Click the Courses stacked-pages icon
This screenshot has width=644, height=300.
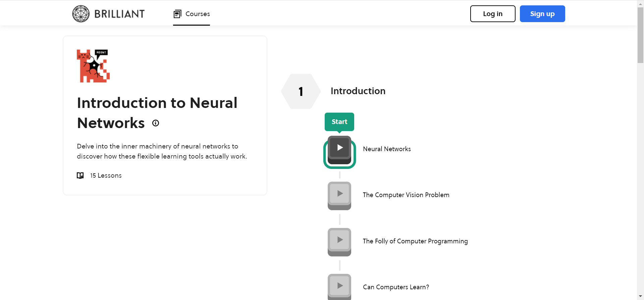pyautogui.click(x=177, y=14)
